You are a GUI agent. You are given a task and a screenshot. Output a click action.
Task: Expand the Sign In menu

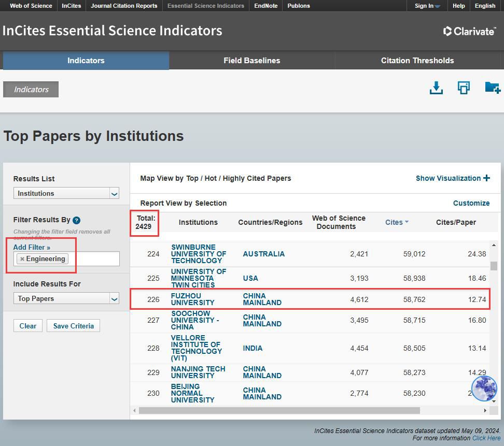click(x=427, y=6)
